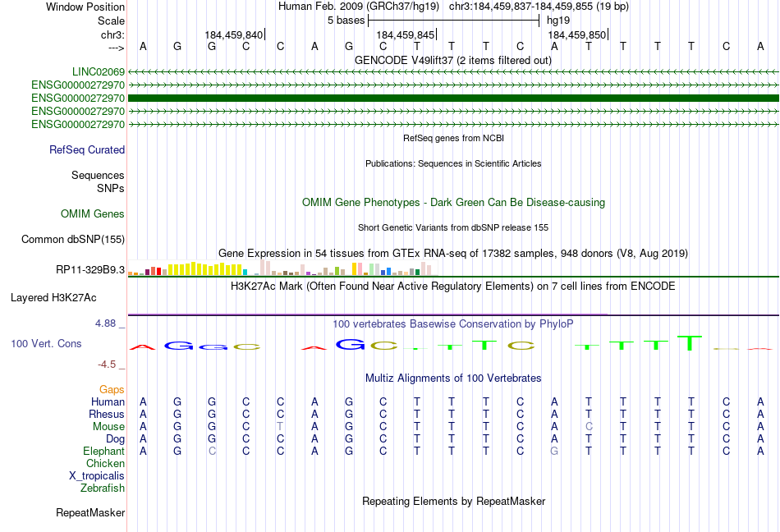Click the -4.5 conservation axis value

(x=107, y=365)
